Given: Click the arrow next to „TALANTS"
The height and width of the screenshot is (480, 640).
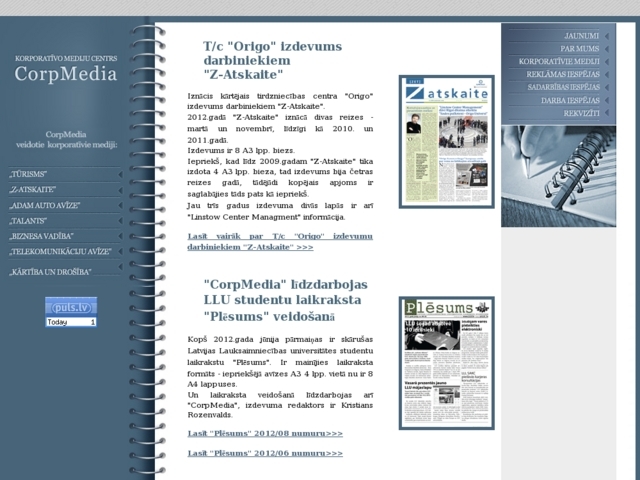Looking at the screenshot, I should click(120, 221).
